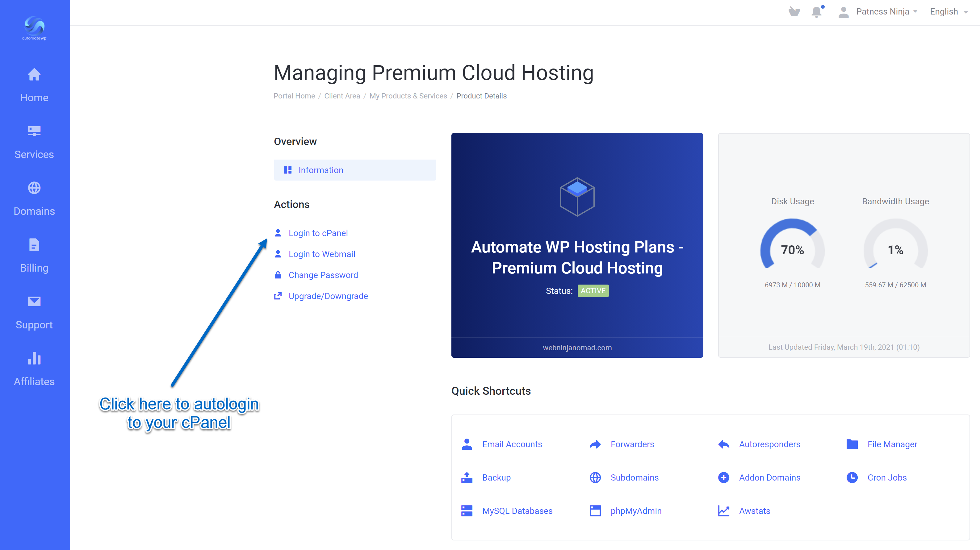Image resolution: width=980 pixels, height=550 pixels.
Task: Click the automatewp logo
Action: [34, 28]
